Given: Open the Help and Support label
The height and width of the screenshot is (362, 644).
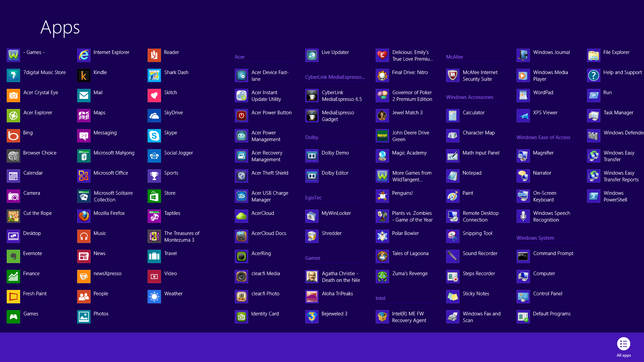Looking at the screenshot, I should click(x=623, y=72).
